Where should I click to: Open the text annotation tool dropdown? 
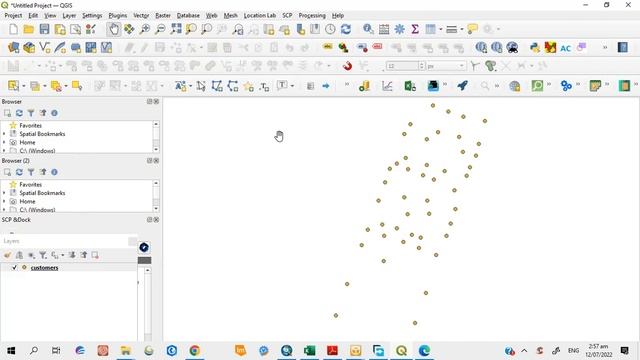[x=292, y=86]
